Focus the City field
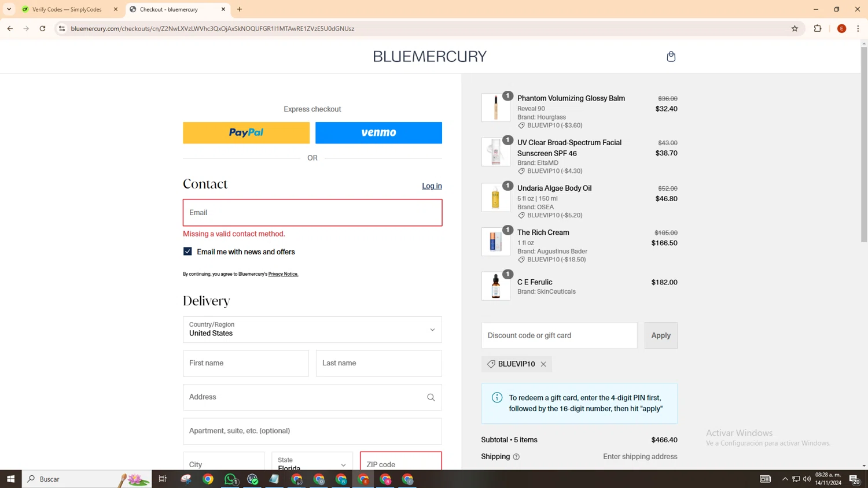Screen dimensions: 868x488 coord(223,461)
